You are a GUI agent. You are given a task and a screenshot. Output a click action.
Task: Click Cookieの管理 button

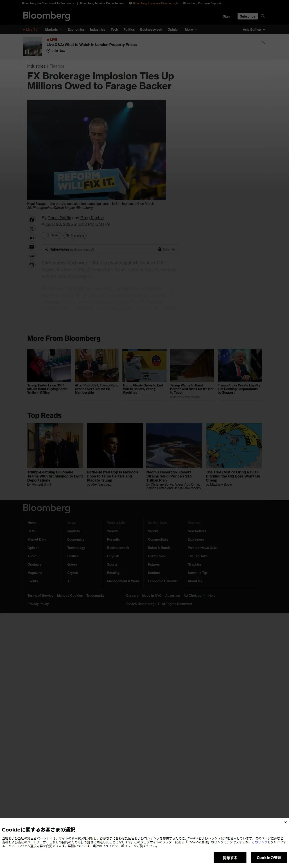tap(269, 858)
